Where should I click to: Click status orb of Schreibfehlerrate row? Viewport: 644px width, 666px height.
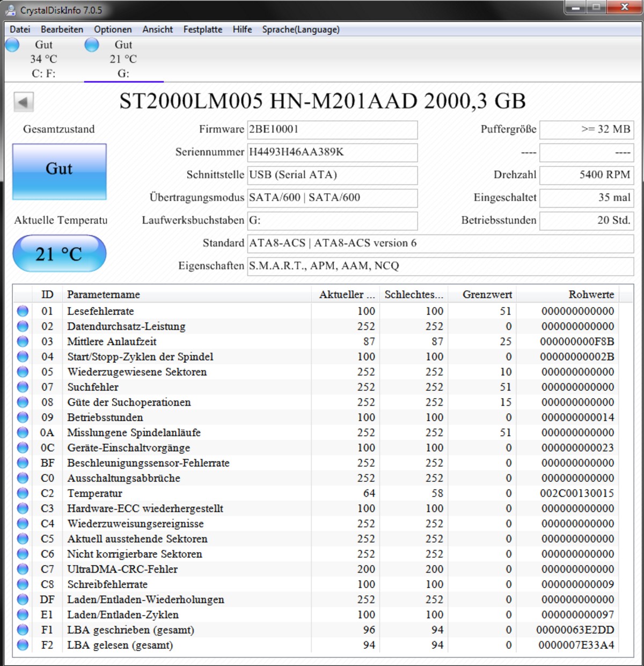pyautogui.click(x=23, y=584)
